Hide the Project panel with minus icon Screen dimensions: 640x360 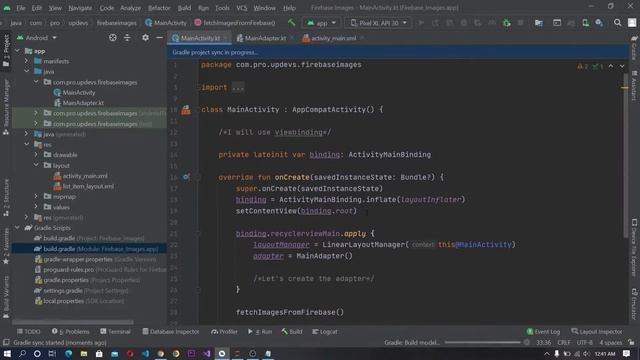point(160,38)
